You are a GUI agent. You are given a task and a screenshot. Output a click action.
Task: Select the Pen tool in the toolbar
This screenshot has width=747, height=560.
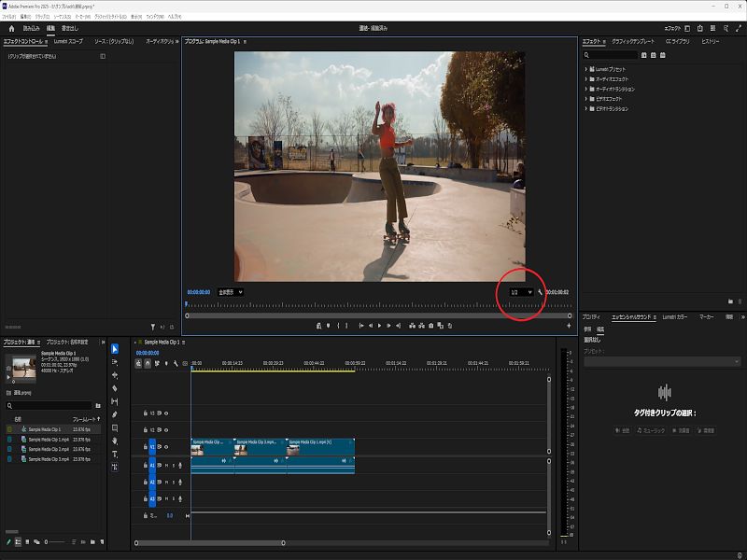[x=115, y=414]
